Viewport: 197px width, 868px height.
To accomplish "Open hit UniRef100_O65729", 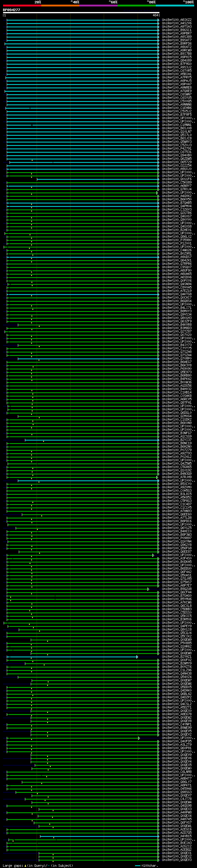I will click(x=176, y=162).
